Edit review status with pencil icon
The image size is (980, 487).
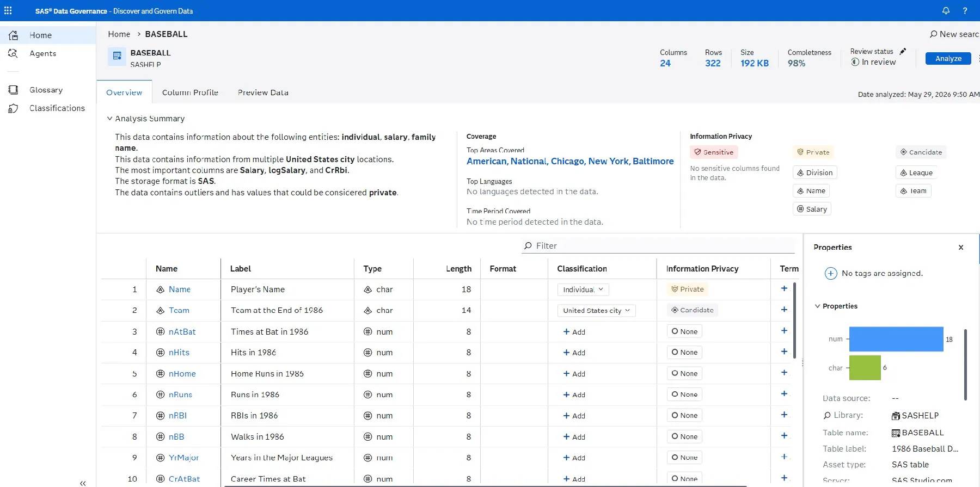903,51
